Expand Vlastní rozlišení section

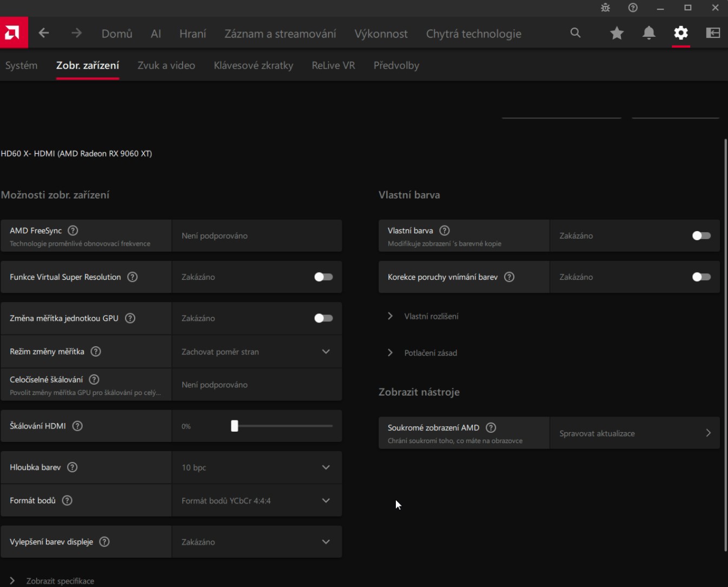pyautogui.click(x=423, y=316)
